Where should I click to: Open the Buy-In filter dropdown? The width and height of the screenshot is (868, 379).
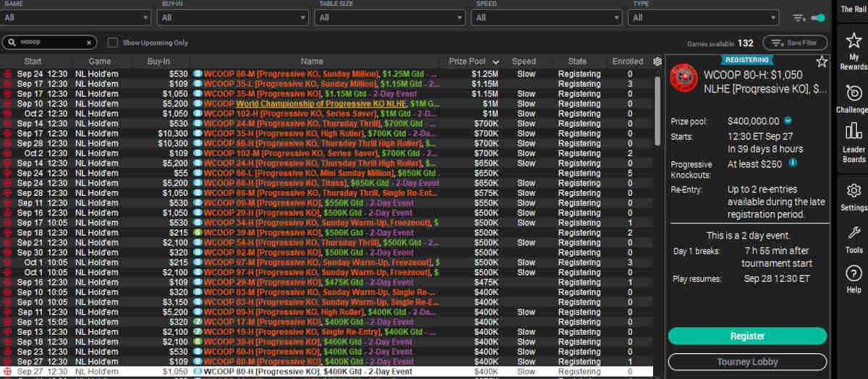point(233,17)
